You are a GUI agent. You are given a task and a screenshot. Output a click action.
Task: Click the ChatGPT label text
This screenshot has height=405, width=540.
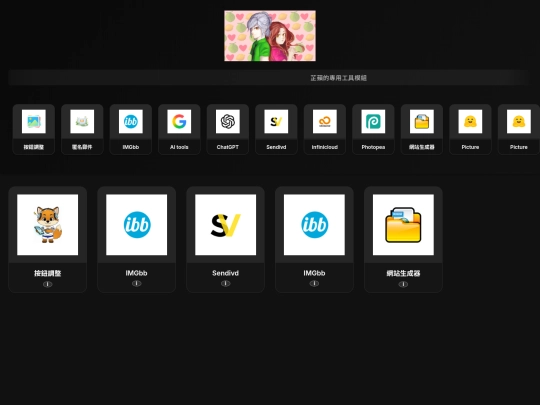coord(228,147)
